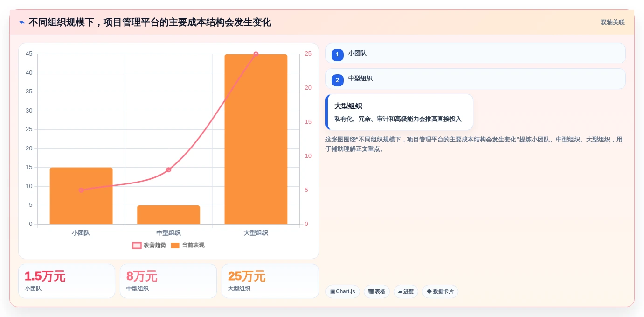Viewport: 644px width, 317px height.
Task: Open the 25万元 大型组织 data card
Action: (270, 281)
